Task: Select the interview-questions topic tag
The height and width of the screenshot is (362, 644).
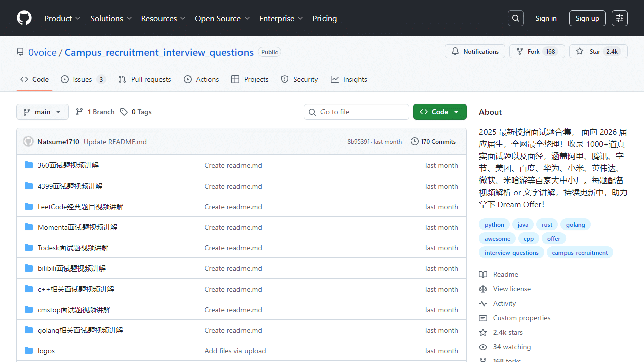Action: click(511, 253)
